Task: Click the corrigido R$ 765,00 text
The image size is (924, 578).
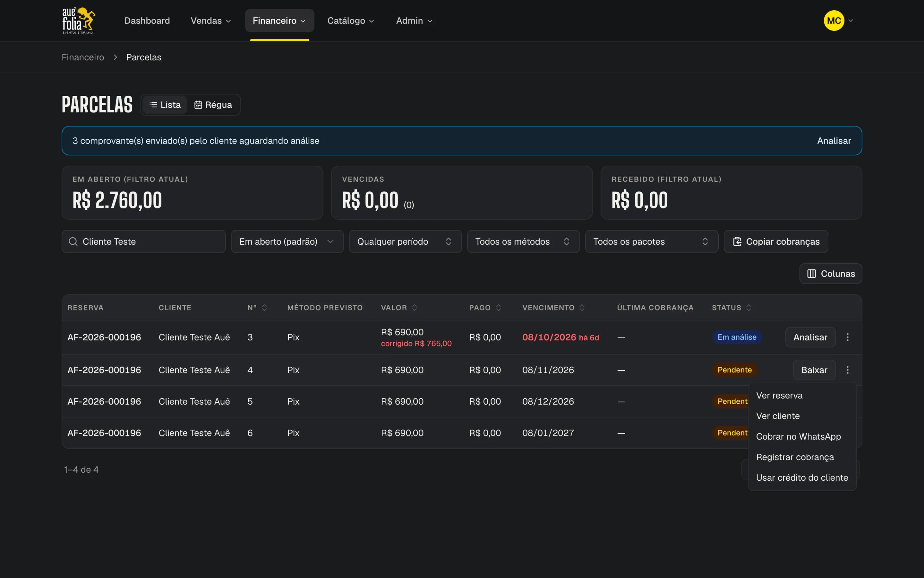Action: coord(416,343)
